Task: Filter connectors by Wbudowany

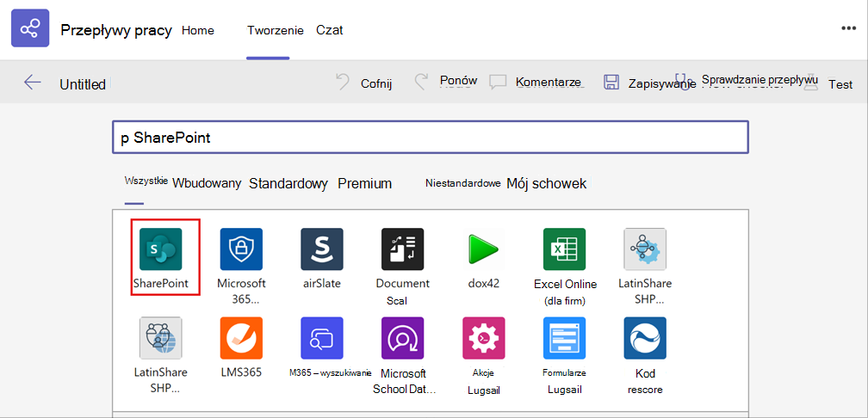Action: click(207, 183)
